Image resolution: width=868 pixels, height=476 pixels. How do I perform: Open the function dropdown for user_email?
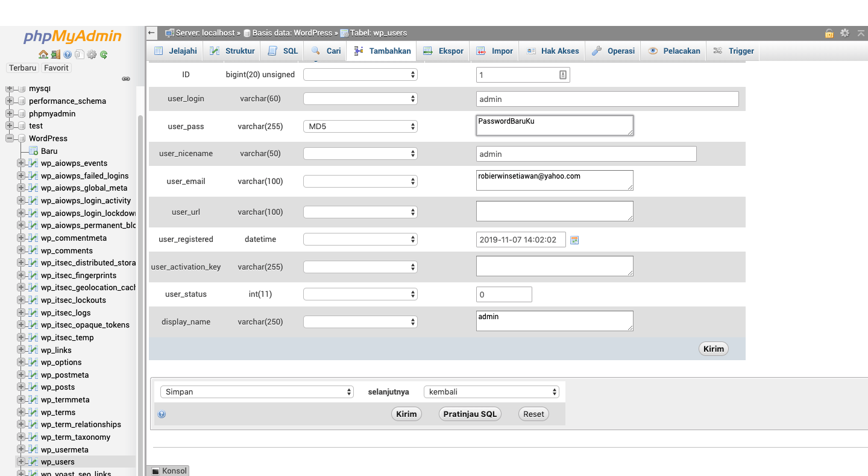coord(360,181)
